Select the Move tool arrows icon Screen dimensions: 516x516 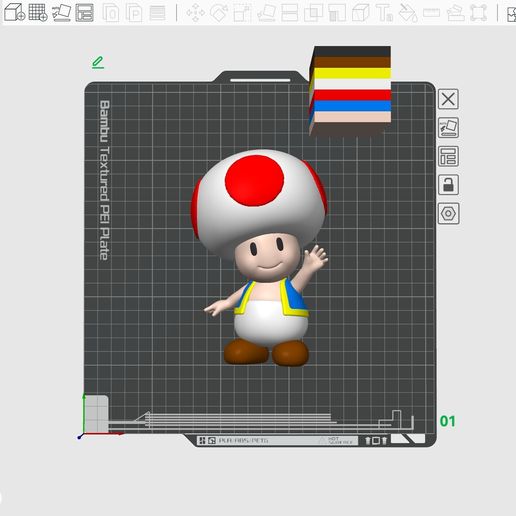[196, 13]
